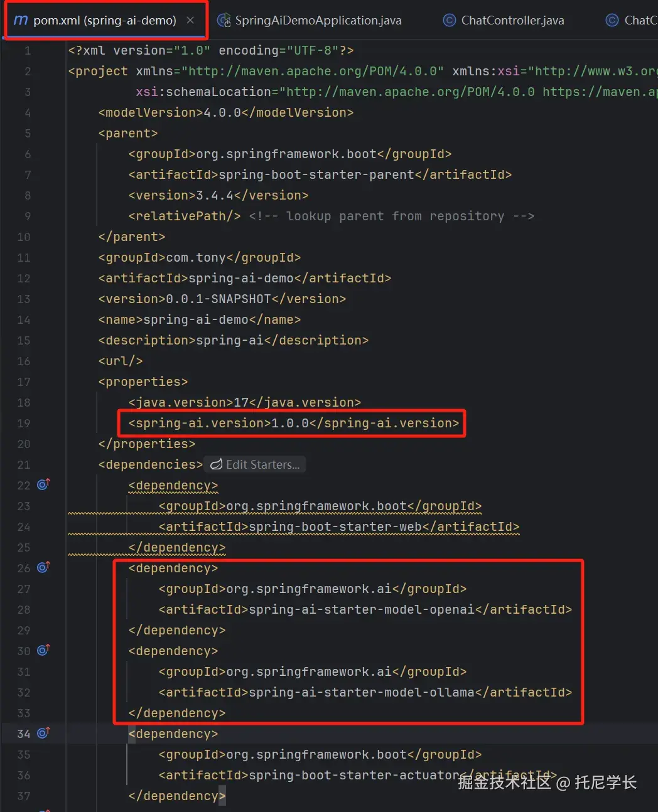Click the class icon on SpringAiDemoApplication.java tab
This screenshot has width=658, height=812.
pyautogui.click(x=224, y=20)
